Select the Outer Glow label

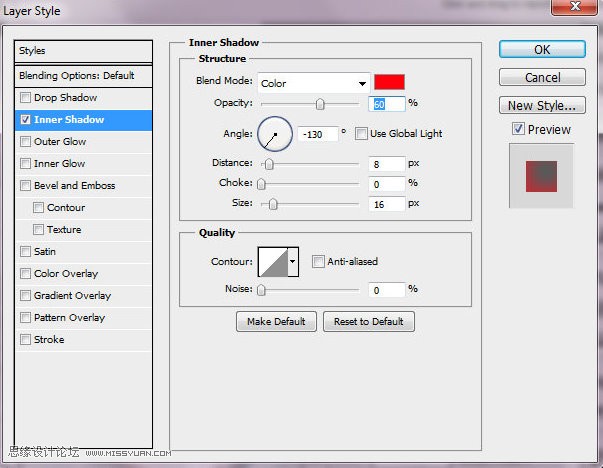[x=60, y=142]
